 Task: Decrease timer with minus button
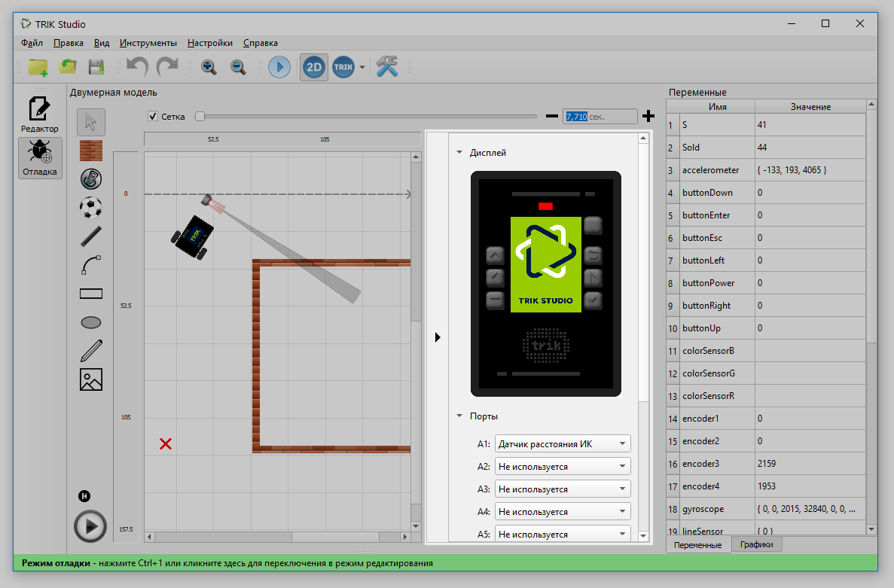click(551, 116)
